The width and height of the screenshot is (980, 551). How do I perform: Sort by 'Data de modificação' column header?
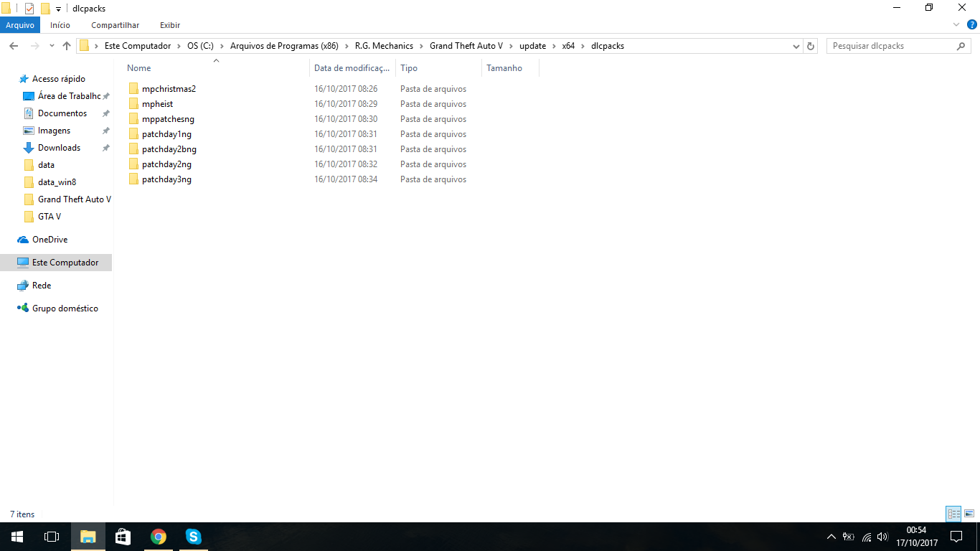[x=352, y=68]
